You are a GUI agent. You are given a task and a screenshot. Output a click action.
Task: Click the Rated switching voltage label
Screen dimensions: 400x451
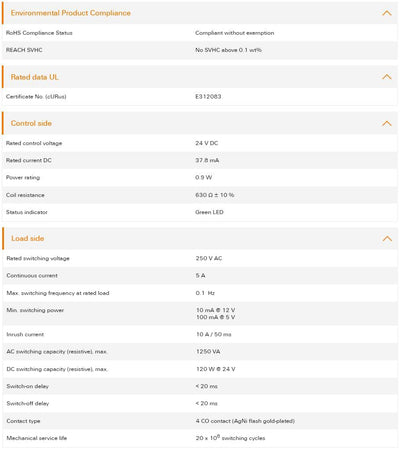[x=38, y=258]
